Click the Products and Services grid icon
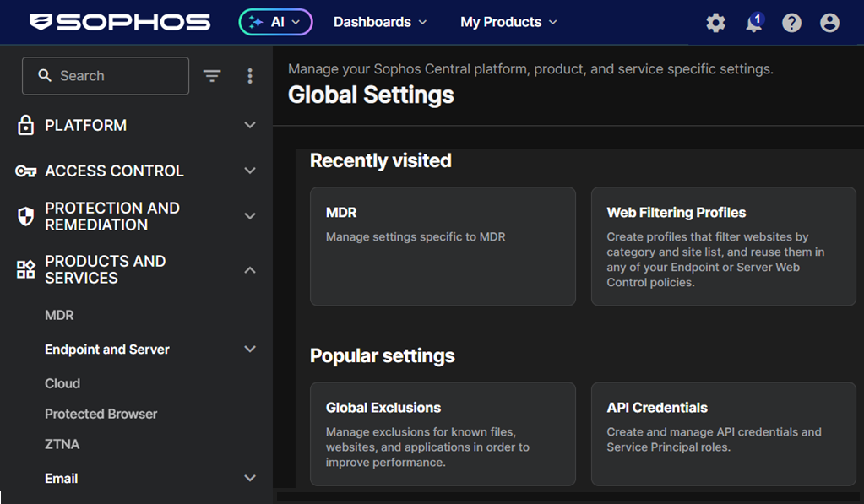The height and width of the screenshot is (504, 864). click(x=25, y=269)
